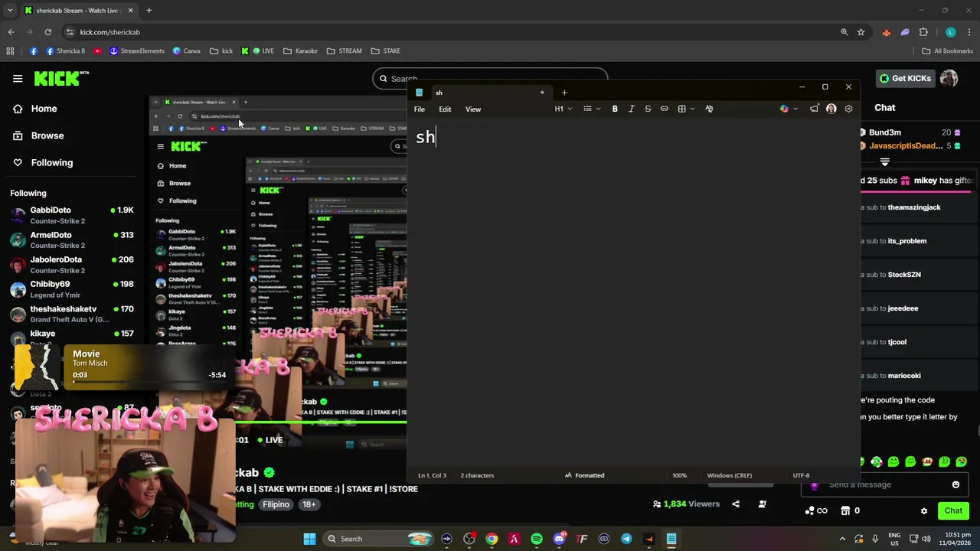Open Notepad feedback megaphone icon
The width and height of the screenshot is (980, 551).
814,109
